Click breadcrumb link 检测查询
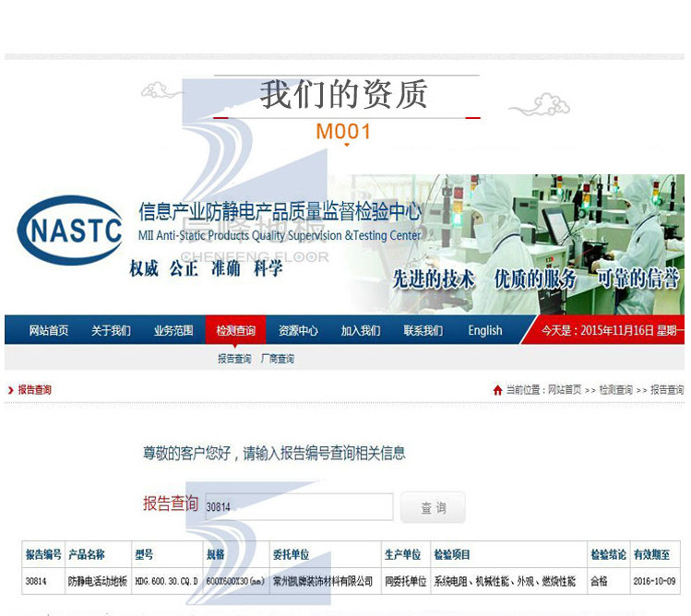Image resolution: width=691 pixels, height=616 pixels. [x=615, y=390]
